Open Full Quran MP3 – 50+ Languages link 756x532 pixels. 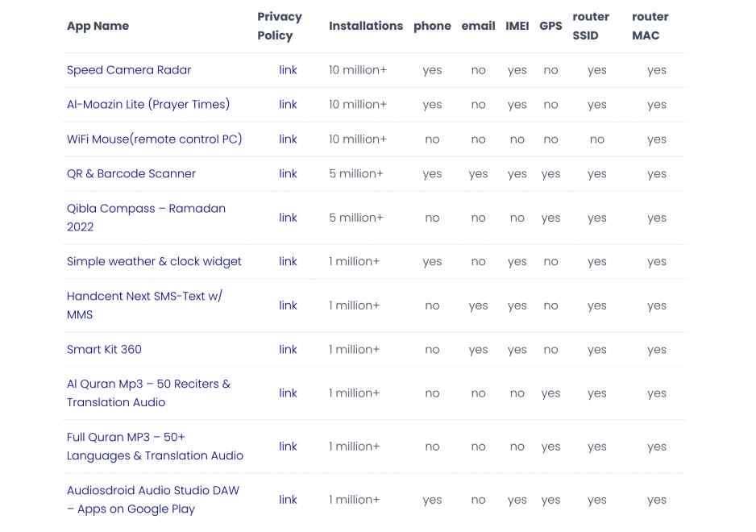[x=155, y=446]
